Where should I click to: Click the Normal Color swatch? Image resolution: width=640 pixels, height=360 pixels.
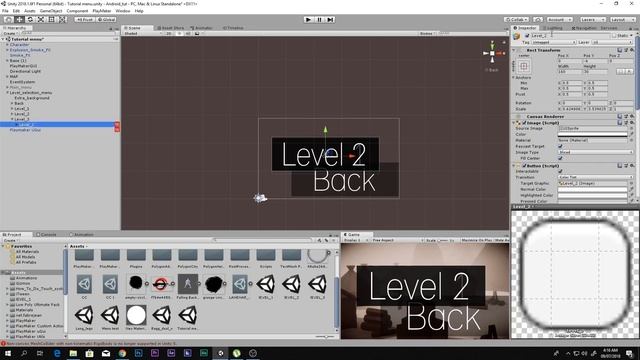point(592,189)
